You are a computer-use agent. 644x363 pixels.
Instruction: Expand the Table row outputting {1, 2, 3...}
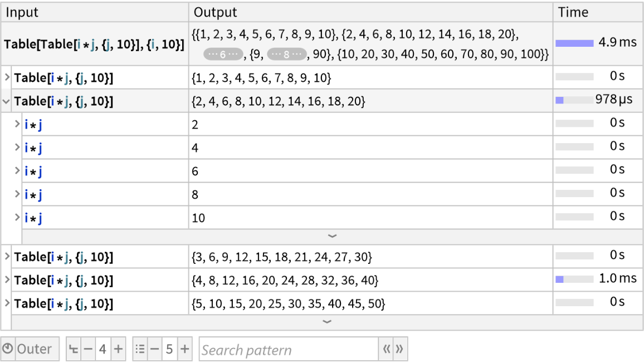[x=7, y=78]
